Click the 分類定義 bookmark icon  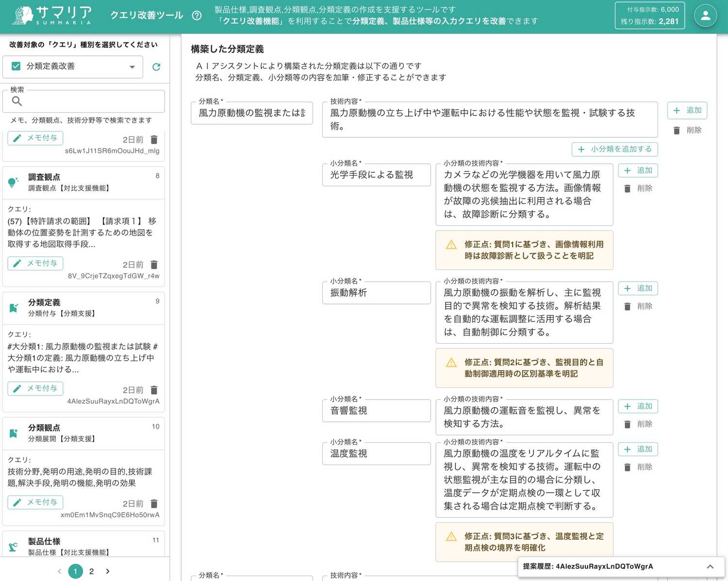(x=14, y=308)
